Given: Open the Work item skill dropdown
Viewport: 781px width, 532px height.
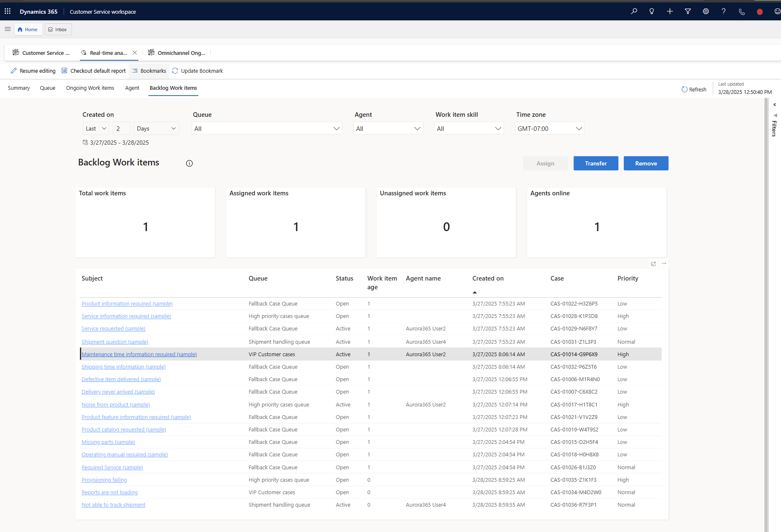Looking at the screenshot, I should [x=469, y=128].
